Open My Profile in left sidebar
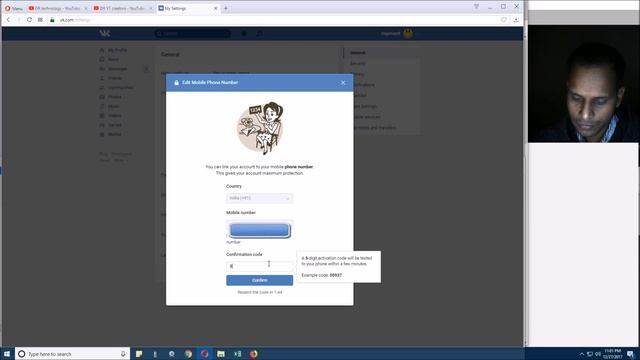Viewport: 640px width, 360px height. (x=113, y=50)
